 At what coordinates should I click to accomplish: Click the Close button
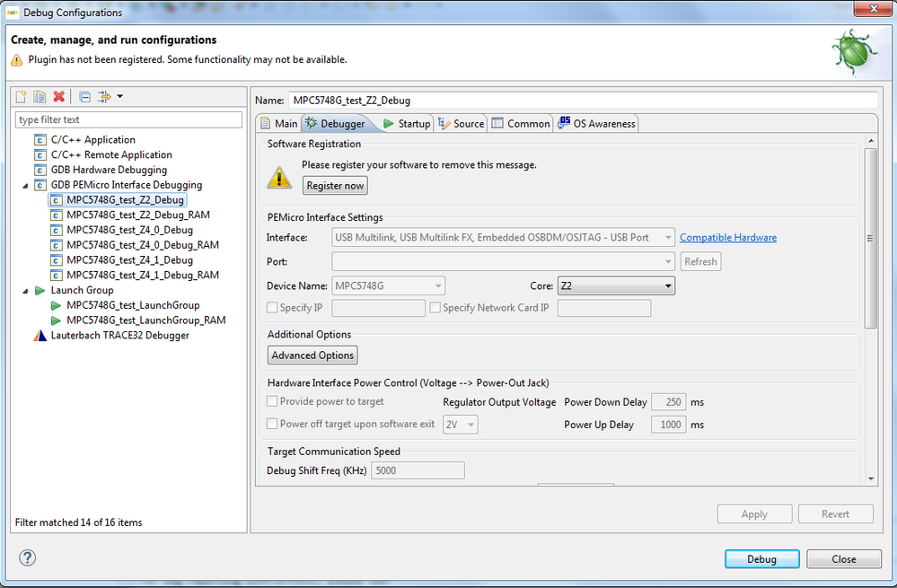pos(844,559)
